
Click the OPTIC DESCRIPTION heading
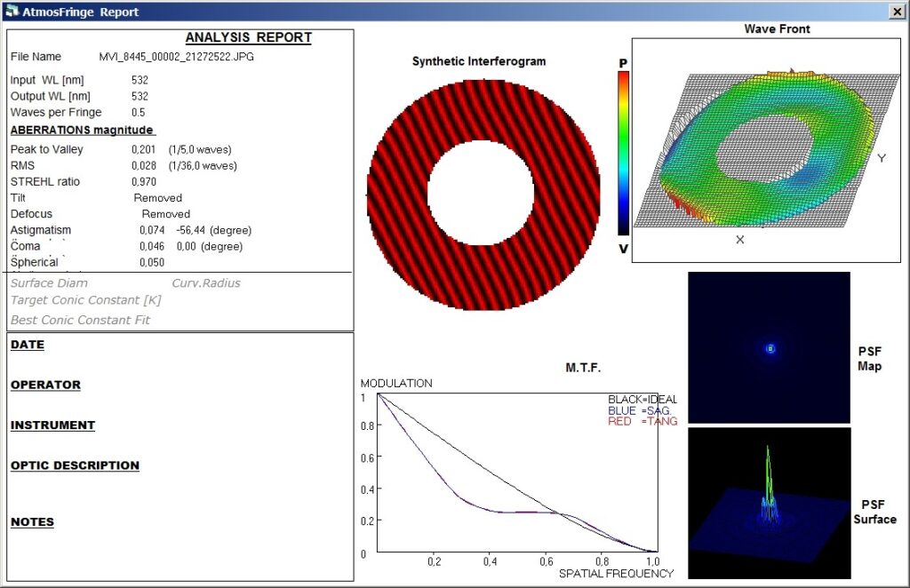[x=75, y=465]
